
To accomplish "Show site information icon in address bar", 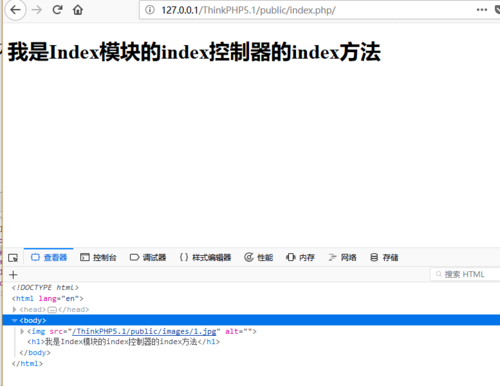I will (150, 10).
